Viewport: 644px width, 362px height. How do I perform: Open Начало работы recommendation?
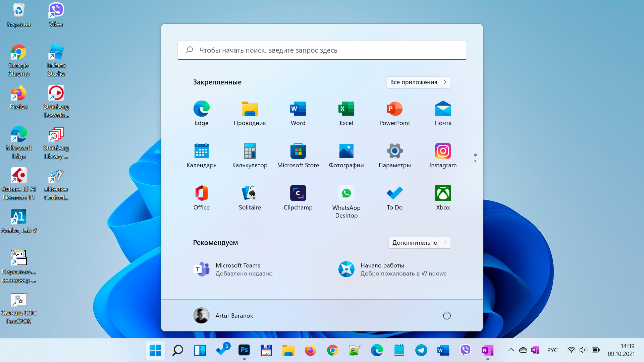[x=392, y=269]
